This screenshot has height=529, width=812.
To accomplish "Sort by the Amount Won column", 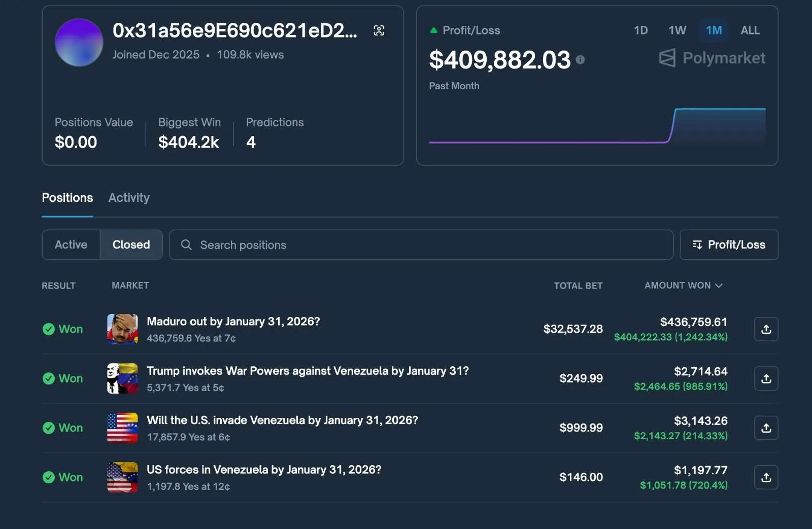I will tap(683, 286).
